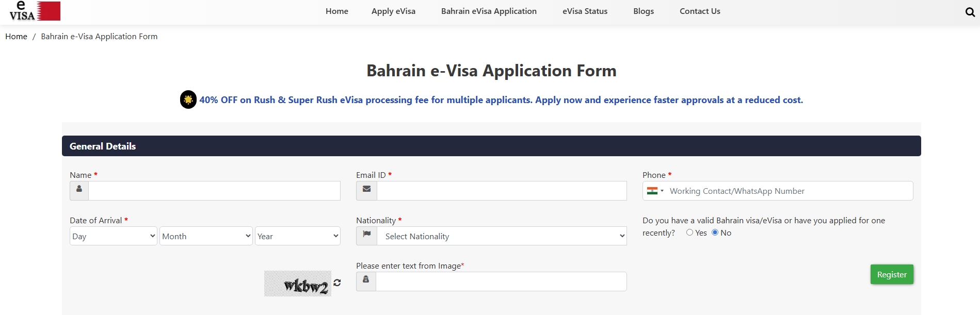
Task: Click the lock icon beside captcha input
Action: click(x=366, y=280)
